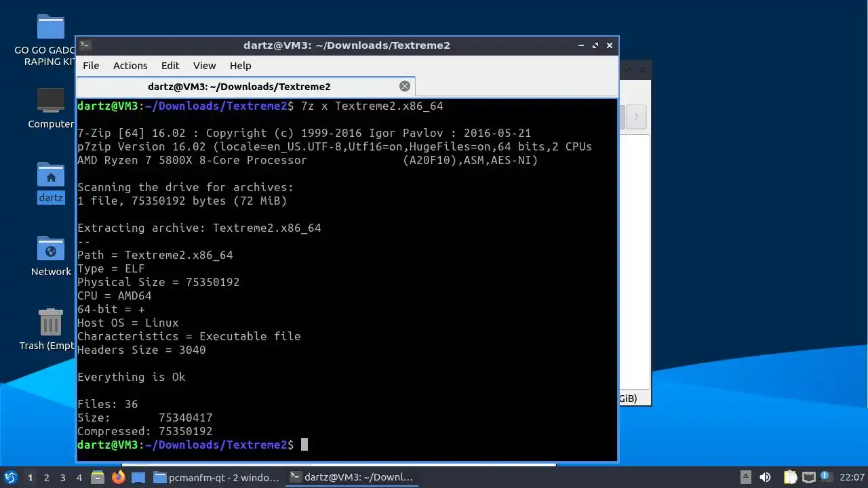
Task: Switch to workspace 1
Action: pos(30,477)
